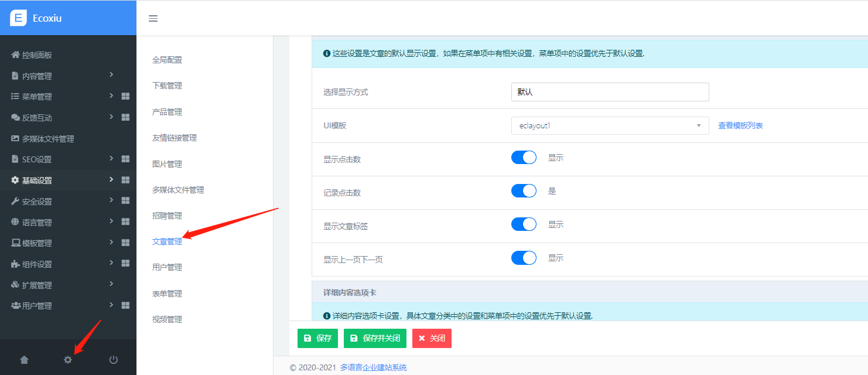This screenshot has height=375, width=868.
Task: Disable the 记录点击数 switch
Action: 524,191
